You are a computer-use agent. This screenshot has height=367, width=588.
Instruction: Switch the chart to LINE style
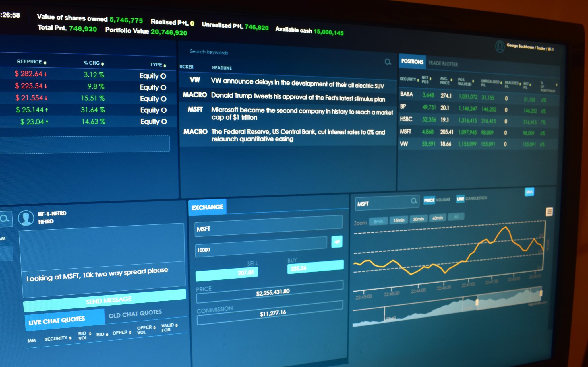(x=460, y=199)
